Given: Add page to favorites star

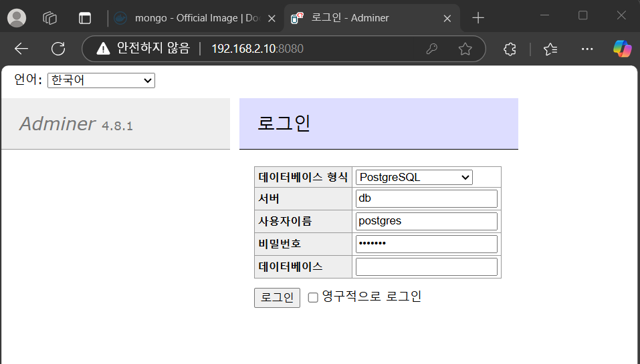Looking at the screenshot, I should pyautogui.click(x=465, y=49).
